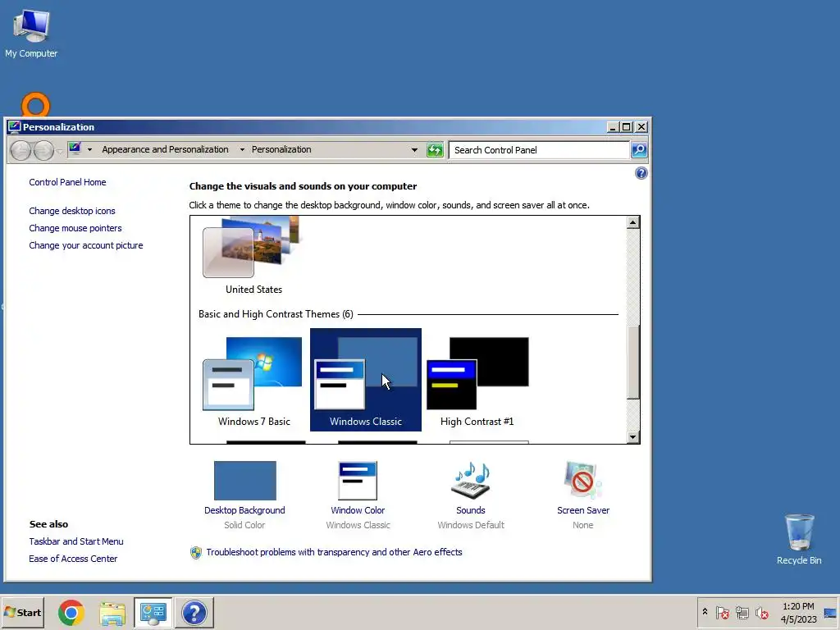Click the theme list scroll down arrow
The height and width of the screenshot is (630, 840).
[632, 437]
